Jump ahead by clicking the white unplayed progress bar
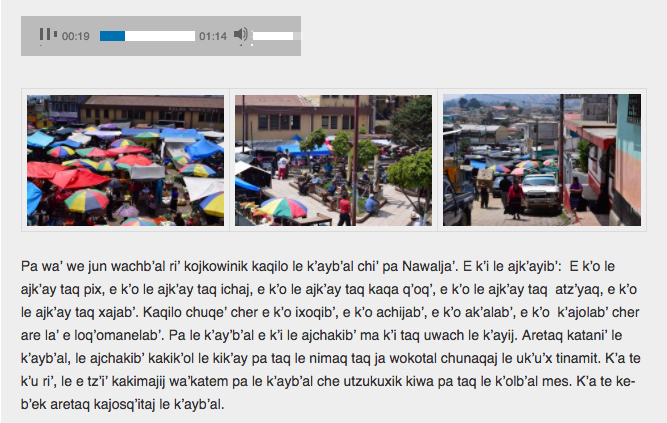Viewport: 667px width, 423px height. click(x=160, y=36)
